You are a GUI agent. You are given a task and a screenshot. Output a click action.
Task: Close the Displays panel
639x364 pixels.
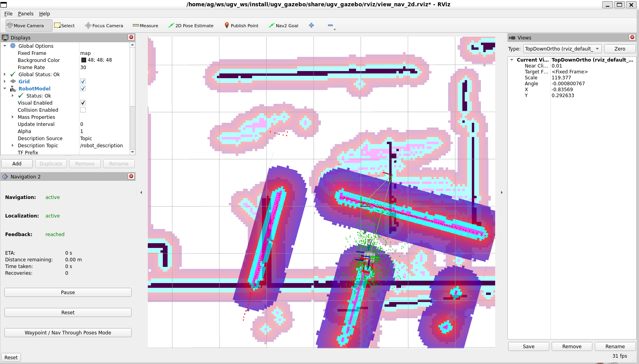pyautogui.click(x=131, y=37)
